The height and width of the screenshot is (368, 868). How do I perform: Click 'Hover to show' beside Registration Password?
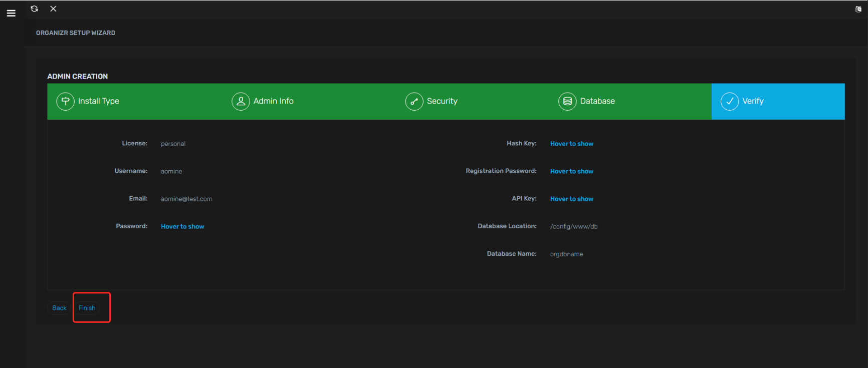572,171
